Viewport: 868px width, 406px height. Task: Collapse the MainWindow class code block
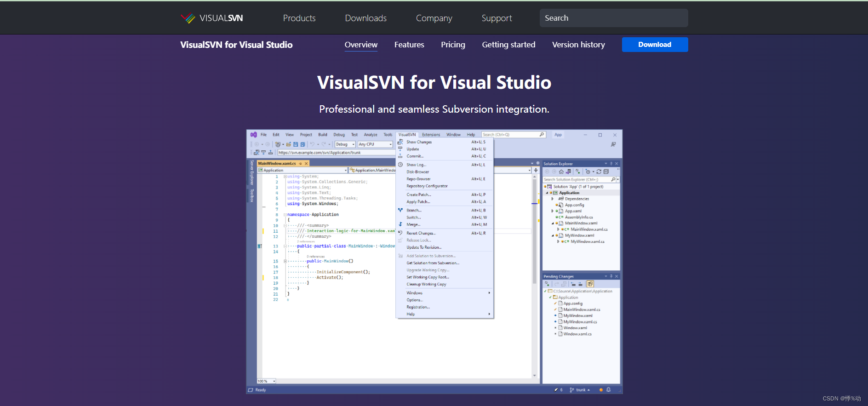point(285,246)
